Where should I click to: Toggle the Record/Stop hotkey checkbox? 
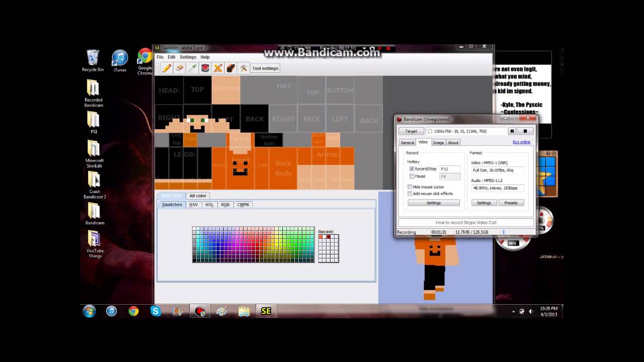point(412,169)
